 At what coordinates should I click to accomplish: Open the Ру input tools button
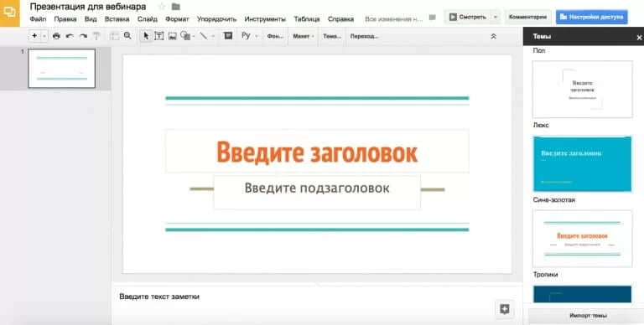(x=246, y=36)
